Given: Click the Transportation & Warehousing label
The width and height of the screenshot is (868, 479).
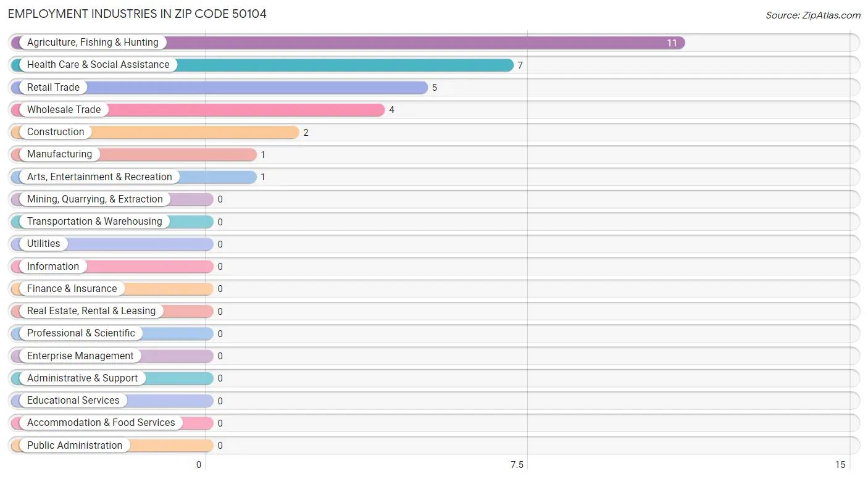Looking at the screenshot, I should [94, 222].
